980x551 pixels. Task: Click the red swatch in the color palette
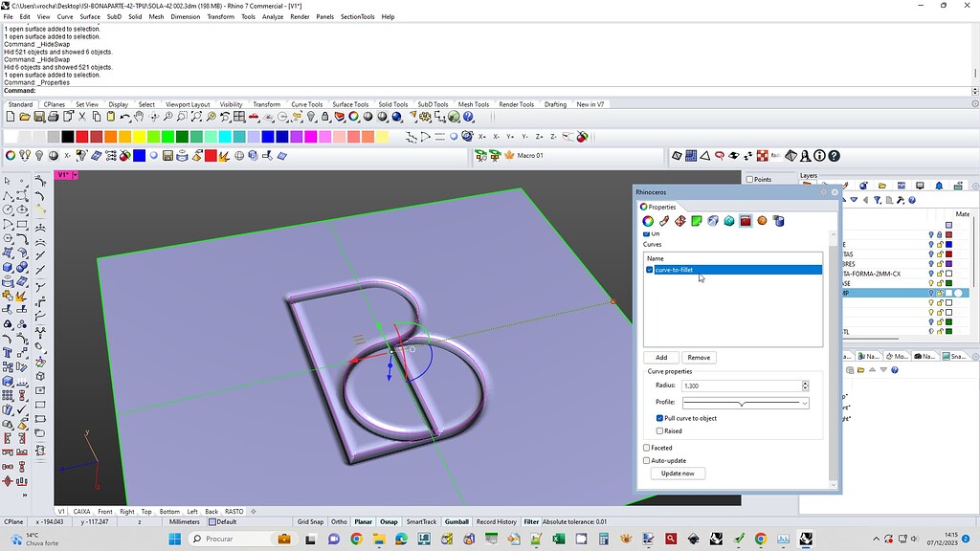point(80,137)
